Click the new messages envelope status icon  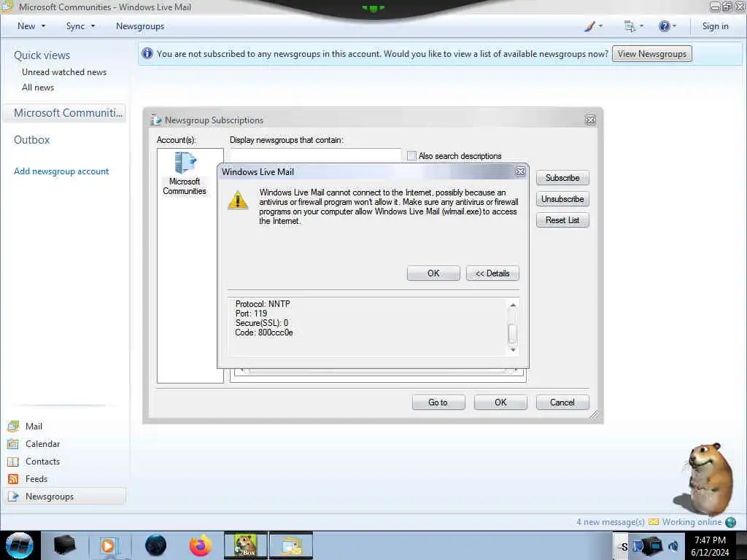(x=654, y=522)
